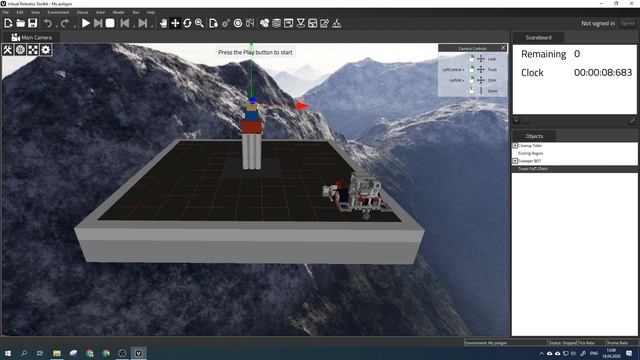Click the binoculars-shaped toolbar icon
This screenshot has width=640, height=360.
coord(250,23)
